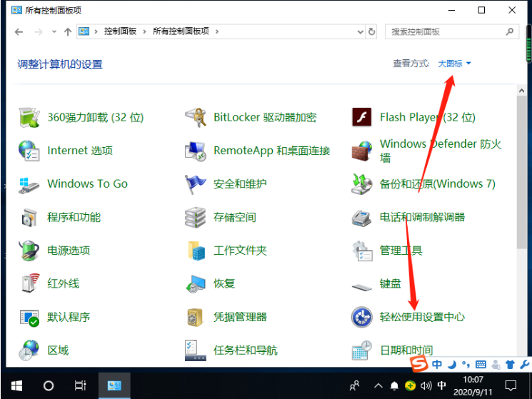This screenshot has height=399, width=532.
Task: Open the 凭据管理器 safe icon
Action: pos(196,317)
